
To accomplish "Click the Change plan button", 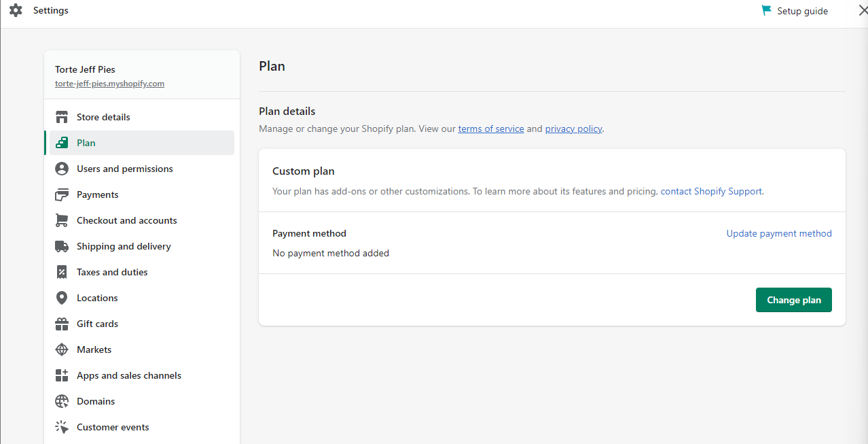I will [793, 300].
